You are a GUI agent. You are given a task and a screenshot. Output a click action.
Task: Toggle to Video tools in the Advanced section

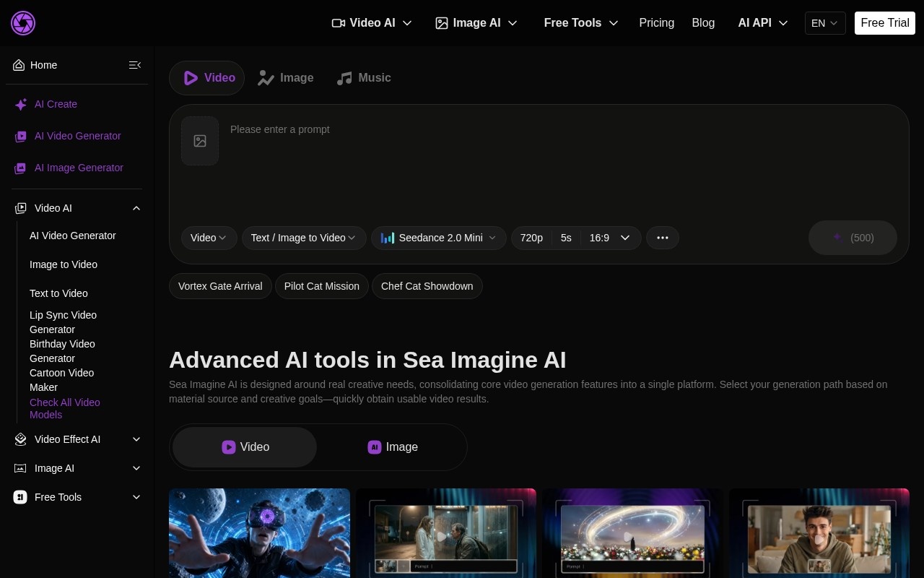(245, 447)
